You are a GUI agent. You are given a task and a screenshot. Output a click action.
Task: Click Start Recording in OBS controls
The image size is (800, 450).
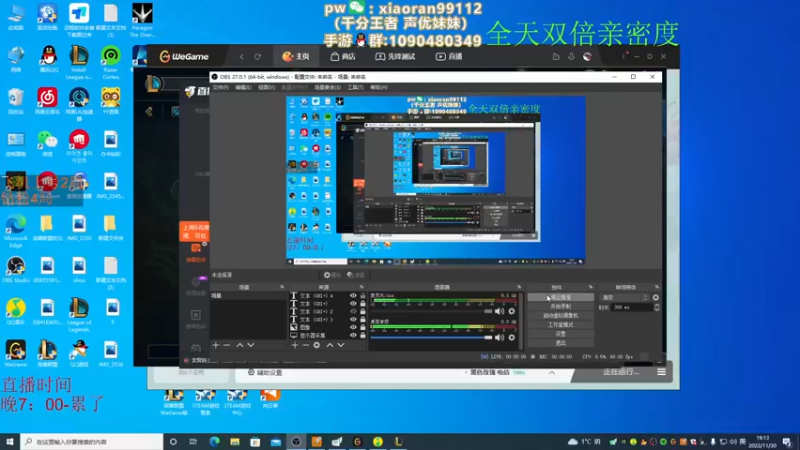[x=561, y=307]
